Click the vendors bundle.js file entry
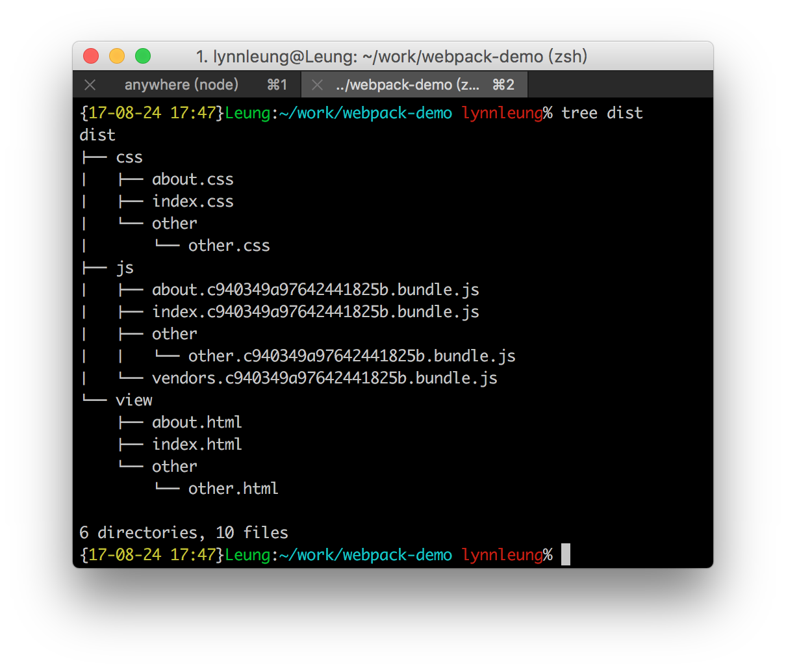 [324, 378]
